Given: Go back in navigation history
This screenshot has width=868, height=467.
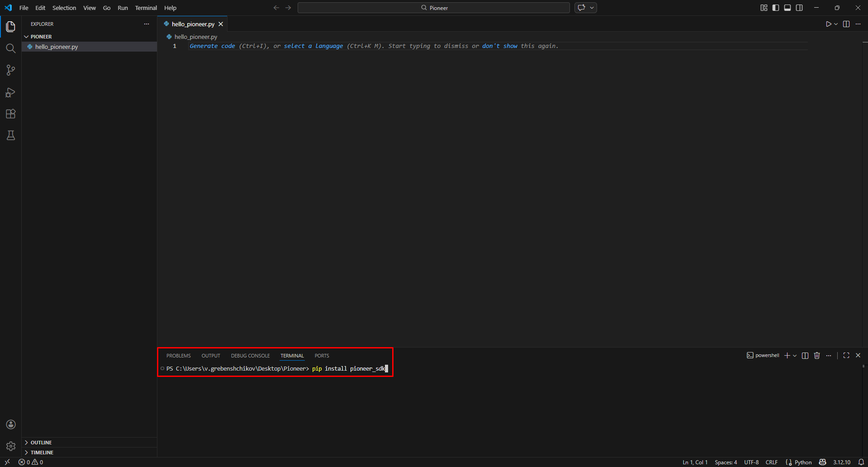Looking at the screenshot, I should click(x=276, y=8).
